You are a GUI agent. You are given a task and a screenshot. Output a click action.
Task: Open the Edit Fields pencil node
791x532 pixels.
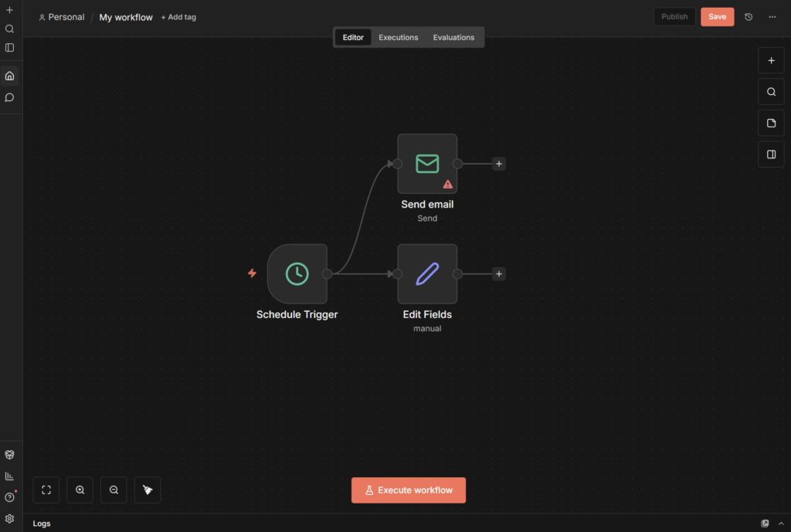click(427, 273)
